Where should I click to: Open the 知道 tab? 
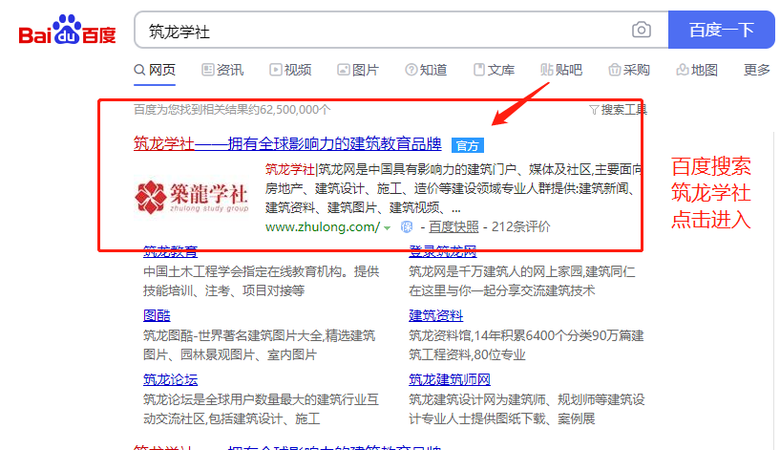pyautogui.click(x=426, y=70)
